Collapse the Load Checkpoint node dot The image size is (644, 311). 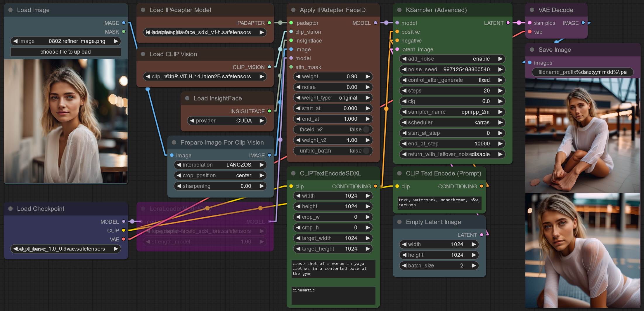[x=11, y=209]
